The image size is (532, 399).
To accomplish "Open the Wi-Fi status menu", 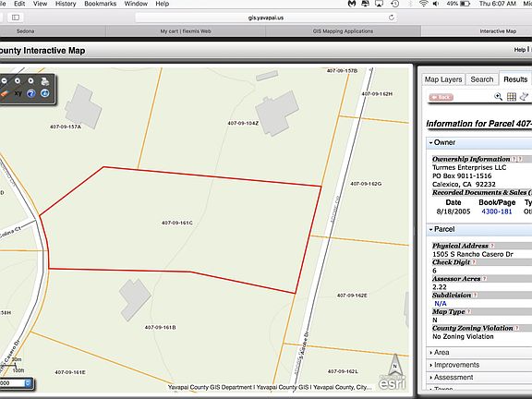I will click(423, 4).
